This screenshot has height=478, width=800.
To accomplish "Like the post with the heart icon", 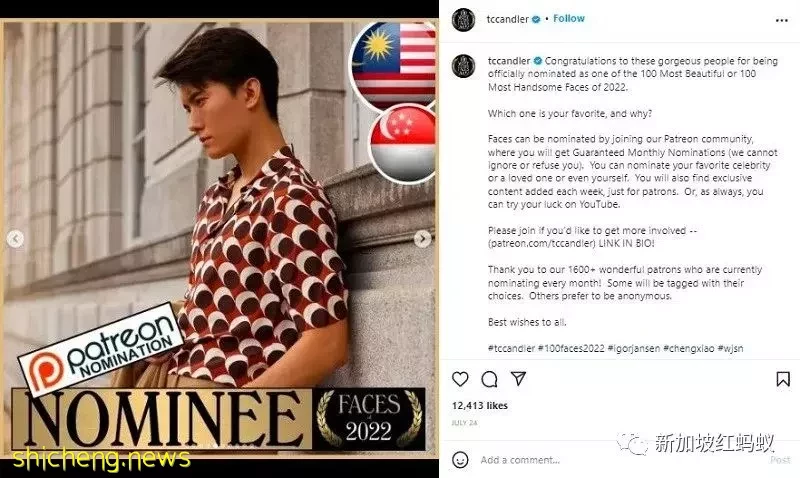I will (460, 379).
